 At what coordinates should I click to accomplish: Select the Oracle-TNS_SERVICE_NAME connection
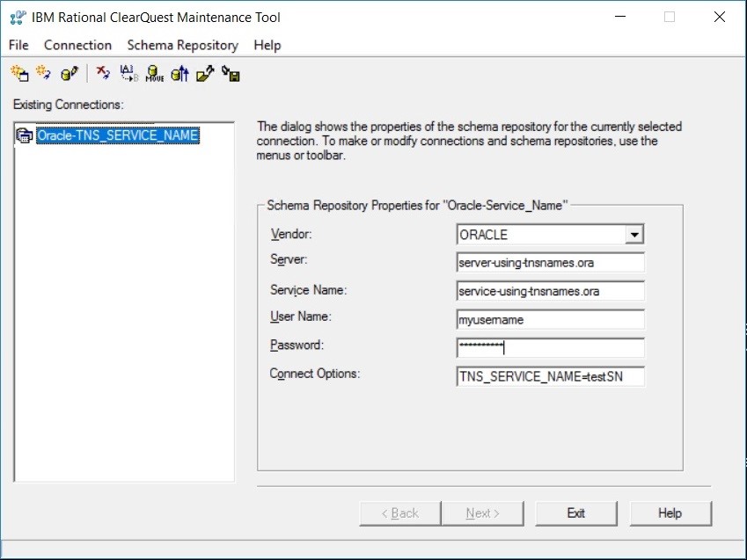(117, 136)
